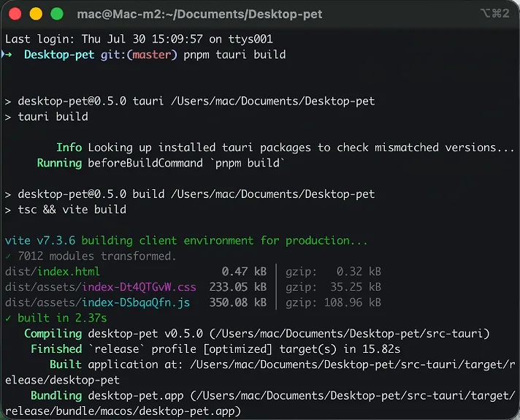Minimize the terminal with yellow button

[x=36, y=14]
